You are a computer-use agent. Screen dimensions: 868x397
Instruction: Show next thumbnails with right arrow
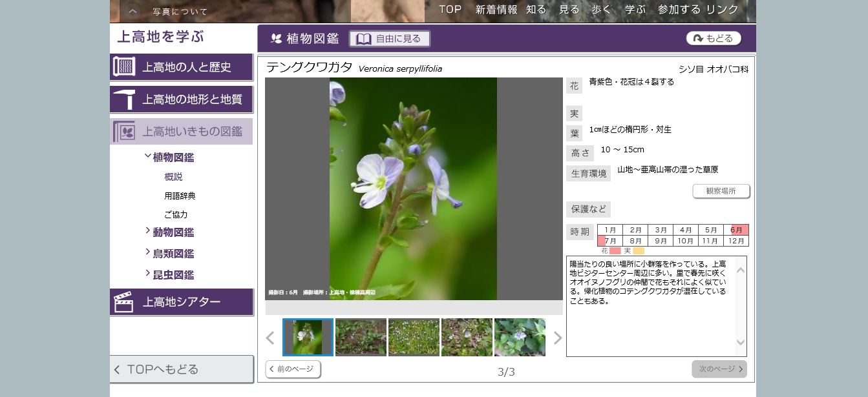557,338
